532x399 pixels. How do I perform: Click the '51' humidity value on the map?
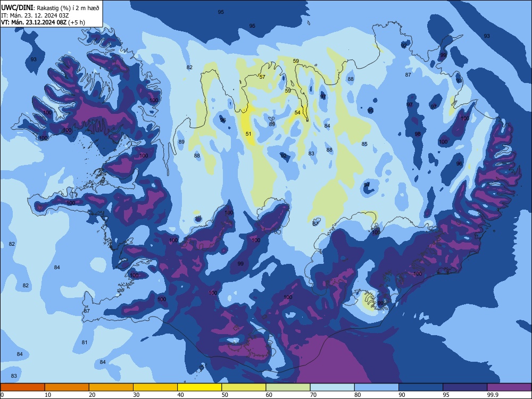248,134
